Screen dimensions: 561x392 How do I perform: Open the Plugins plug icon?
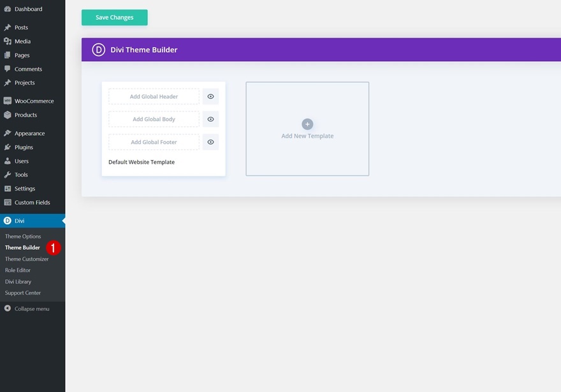tap(7, 147)
